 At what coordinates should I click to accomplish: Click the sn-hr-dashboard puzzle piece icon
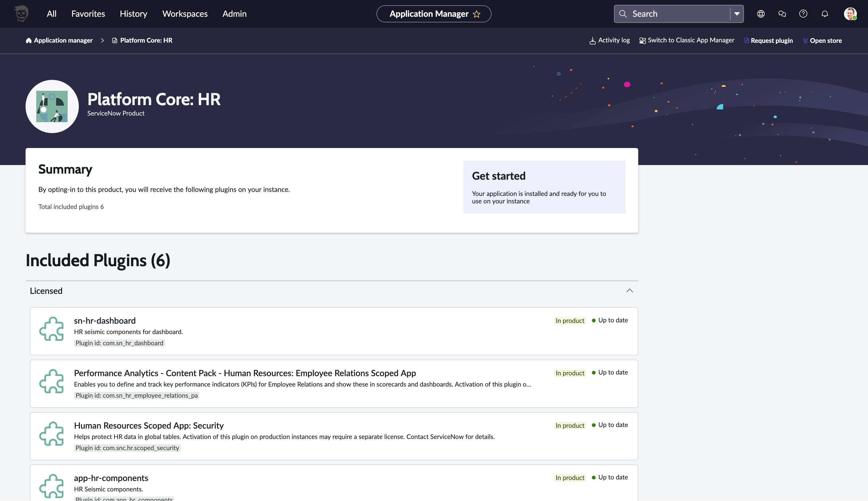click(52, 329)
